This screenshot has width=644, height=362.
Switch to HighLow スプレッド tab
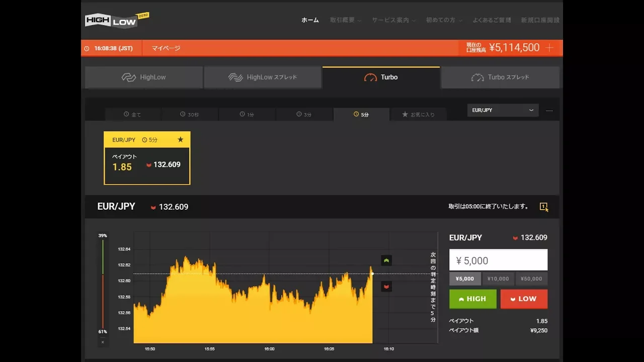pyautogui.click(x=263, y=77)
